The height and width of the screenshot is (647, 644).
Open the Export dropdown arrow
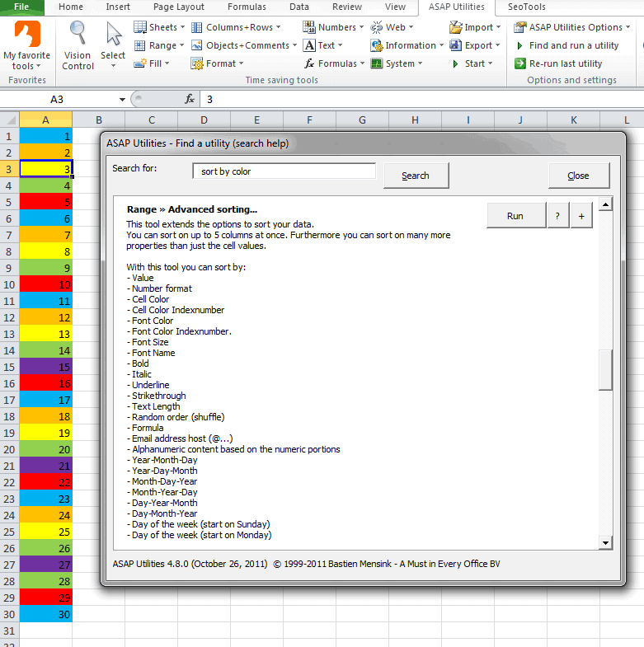click(497, 45)
